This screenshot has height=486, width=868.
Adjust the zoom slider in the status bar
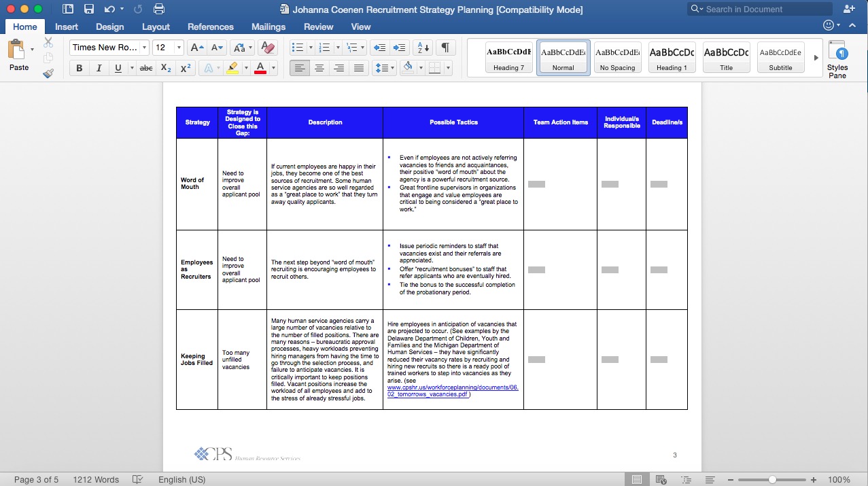[771, 479]
